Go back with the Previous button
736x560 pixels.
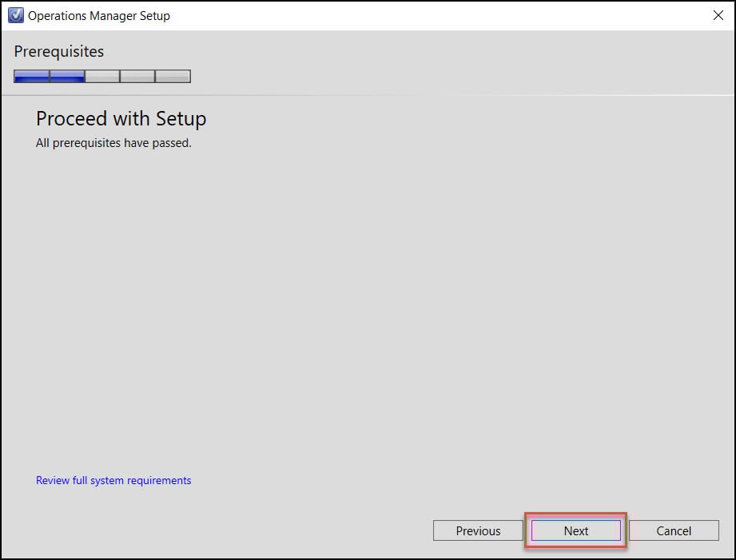(x=478, y=530)
